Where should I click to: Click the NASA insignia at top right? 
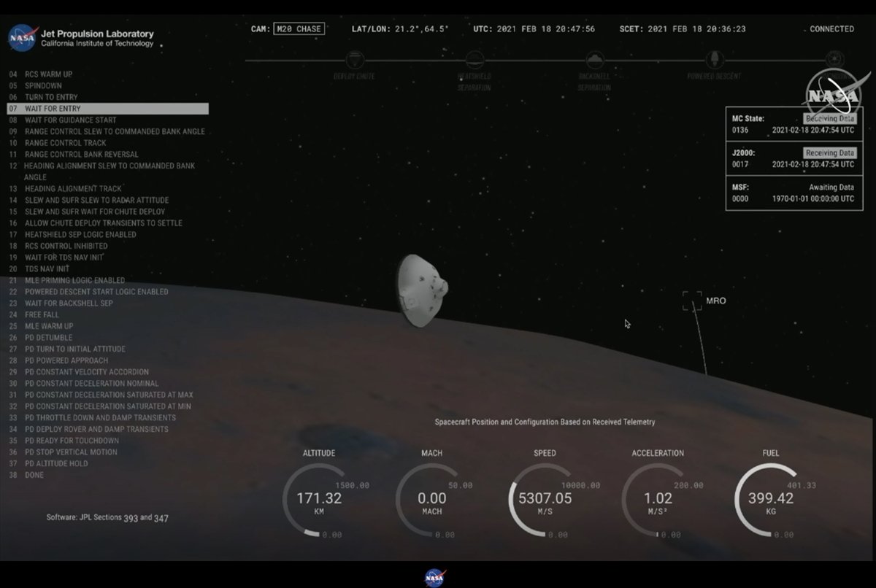coord(834,93)
